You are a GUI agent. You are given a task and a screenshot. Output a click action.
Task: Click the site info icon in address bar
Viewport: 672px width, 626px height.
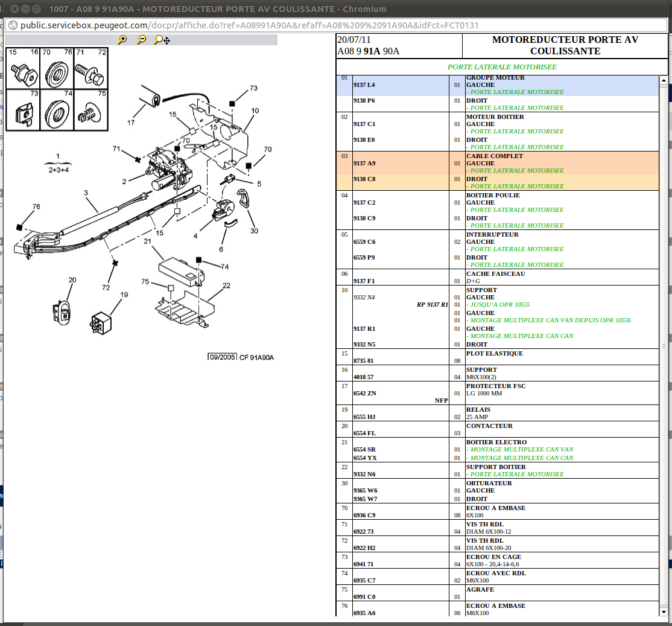click(13, 25)
